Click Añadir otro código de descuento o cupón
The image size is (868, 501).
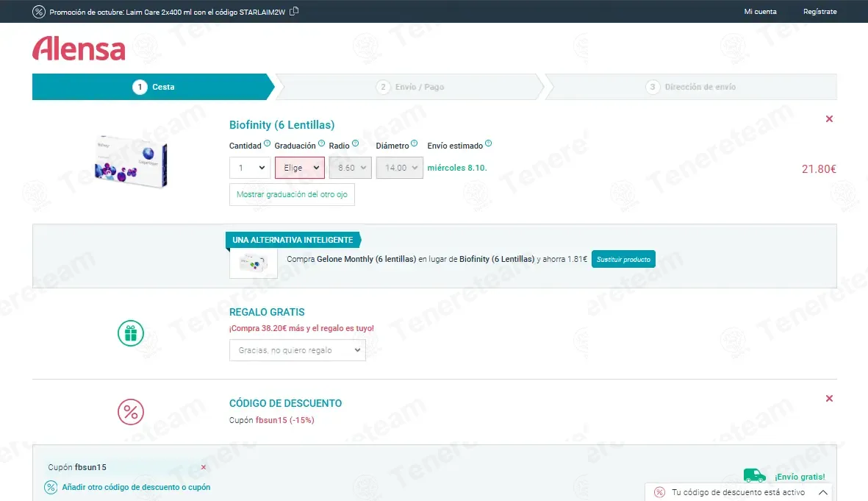pos(136,487)
